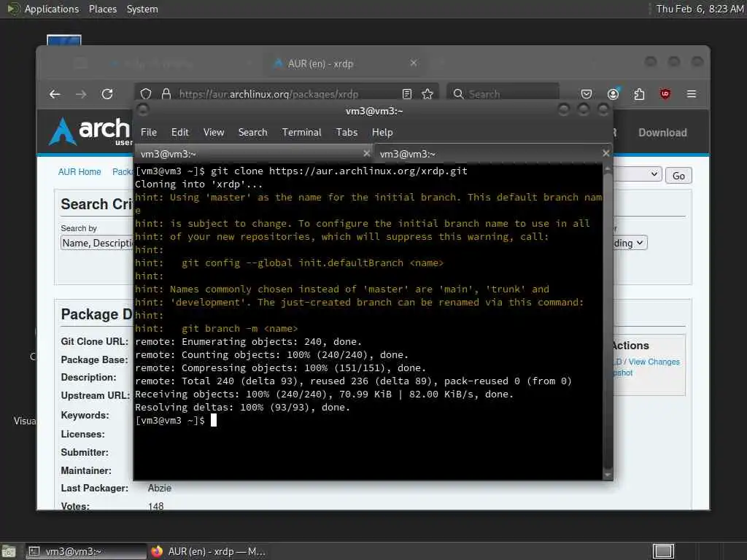Open the terminal Tabs menu

coord(347,133)
